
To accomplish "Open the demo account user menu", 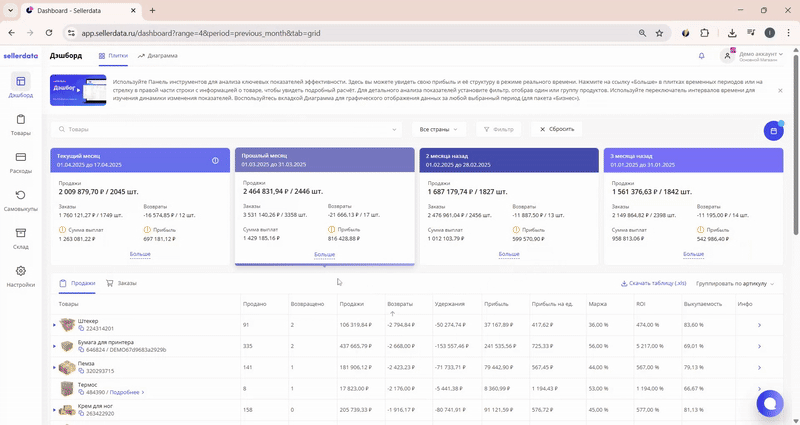I will pos(752,56).
